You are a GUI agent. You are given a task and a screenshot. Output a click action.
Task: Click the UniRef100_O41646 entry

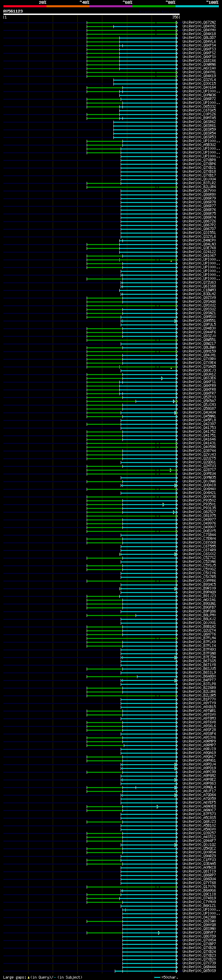199,439
